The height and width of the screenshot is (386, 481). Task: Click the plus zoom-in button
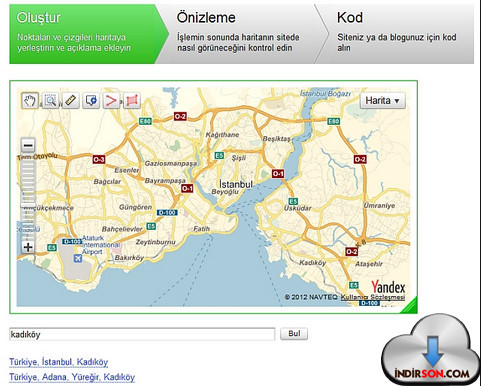pos(28,247)
